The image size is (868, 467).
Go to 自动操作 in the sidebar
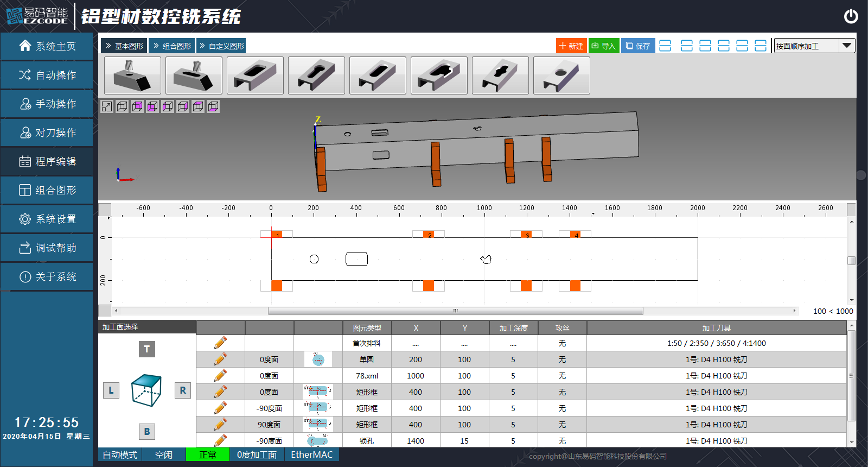point(47,75)
